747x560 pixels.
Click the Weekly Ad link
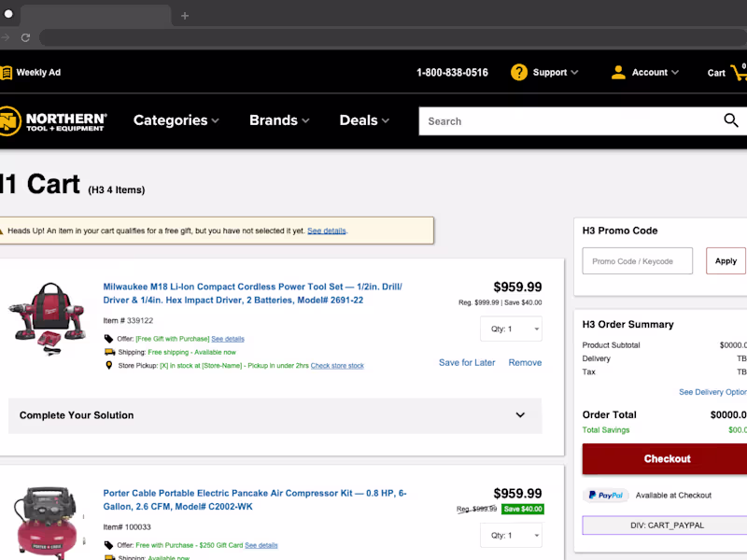coord(38,73)
